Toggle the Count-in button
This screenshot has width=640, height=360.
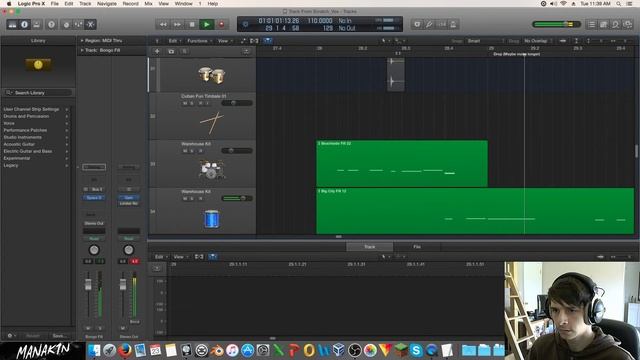(441, 24)
